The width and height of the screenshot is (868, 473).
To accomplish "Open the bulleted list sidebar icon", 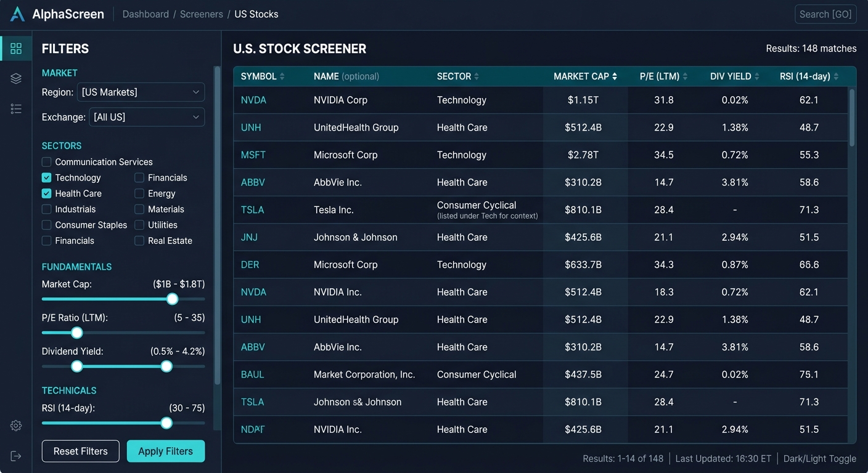I will click(x=16, y=109).
